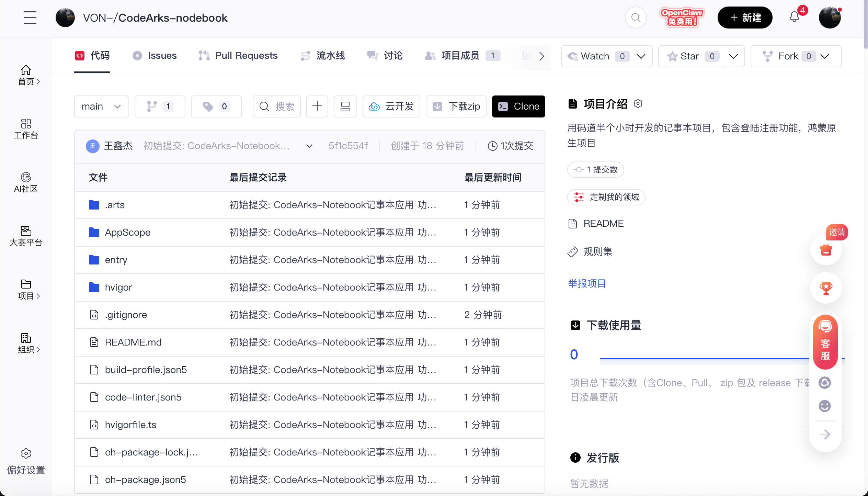Screen dimensions: 868x496
Task: Add a new file with the plus icon
Action: 317,106
